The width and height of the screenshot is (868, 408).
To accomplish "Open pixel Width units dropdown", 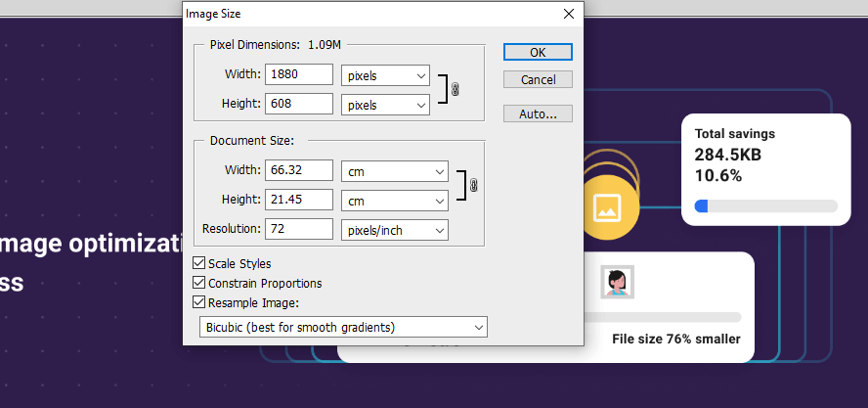I will (385, 76).
